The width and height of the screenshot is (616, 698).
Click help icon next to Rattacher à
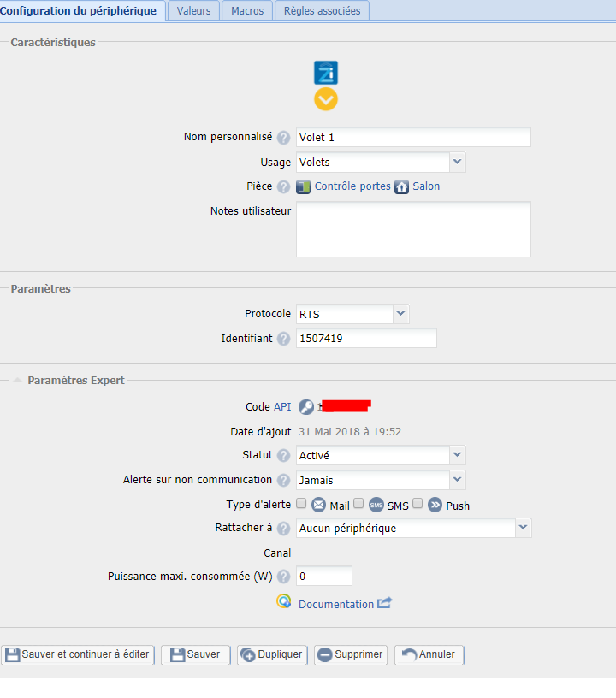[x=283, y=529]
